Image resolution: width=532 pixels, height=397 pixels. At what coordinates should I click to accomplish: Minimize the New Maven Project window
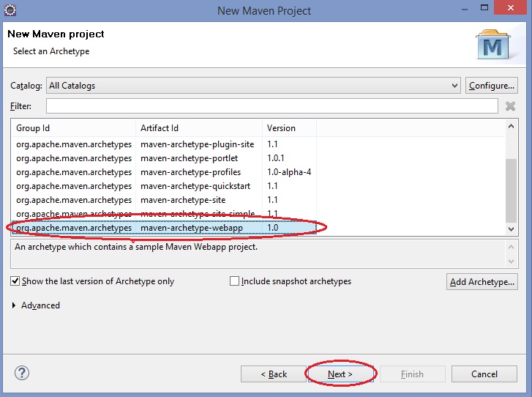coord(465,8)
